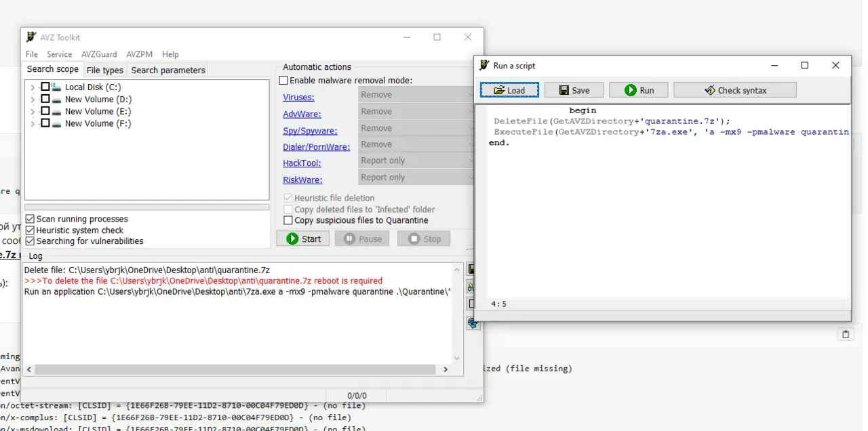The width and height of the screenshot is (868, 431).
Task: Open the HackTool action dropdown
Action: [x=416, y=161]
